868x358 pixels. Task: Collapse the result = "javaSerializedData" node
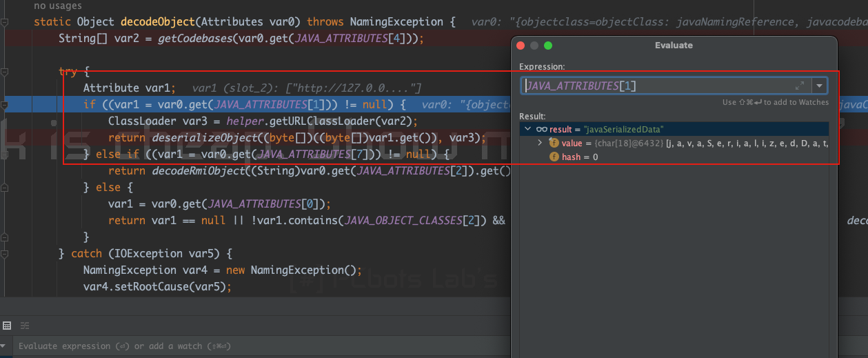point(527,129)
